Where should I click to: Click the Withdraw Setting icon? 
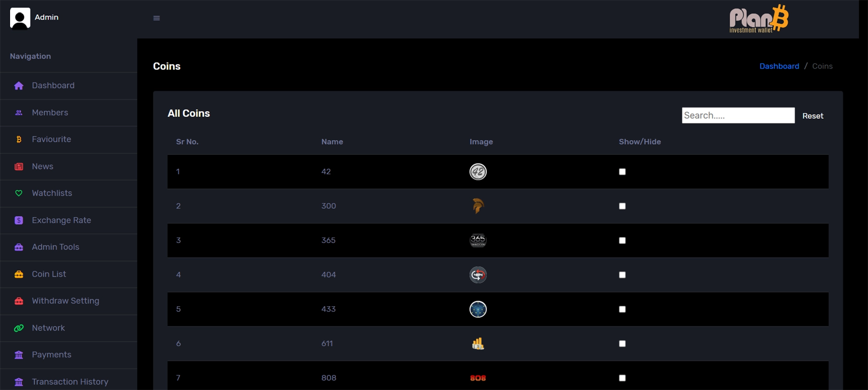tap(19, 301)
